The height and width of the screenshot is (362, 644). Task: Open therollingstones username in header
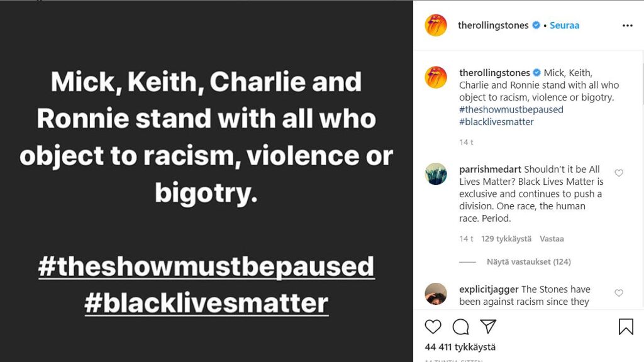coord(493,26)
